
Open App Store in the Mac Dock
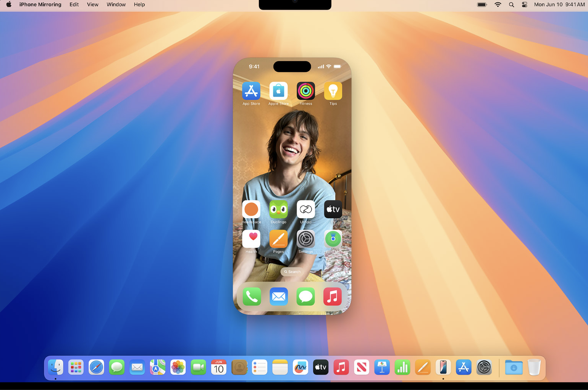click(x=464, y=367)
